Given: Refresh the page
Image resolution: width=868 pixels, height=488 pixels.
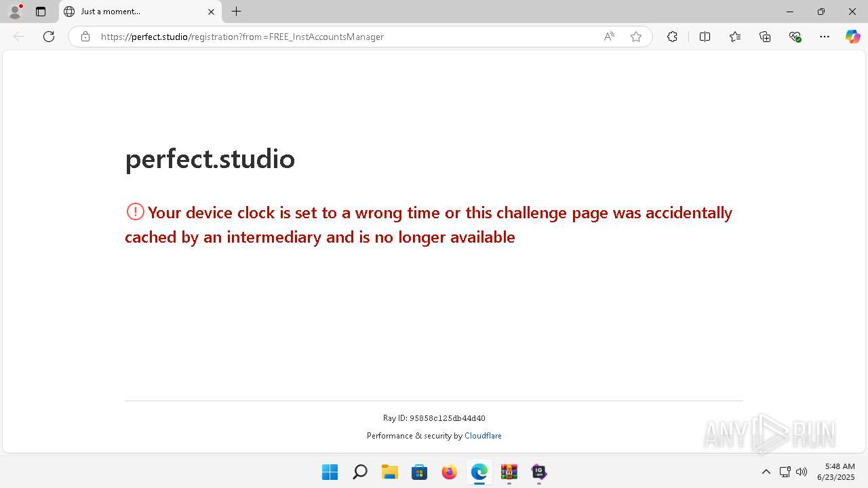Looking at the screenshot, I should [49, 37].
